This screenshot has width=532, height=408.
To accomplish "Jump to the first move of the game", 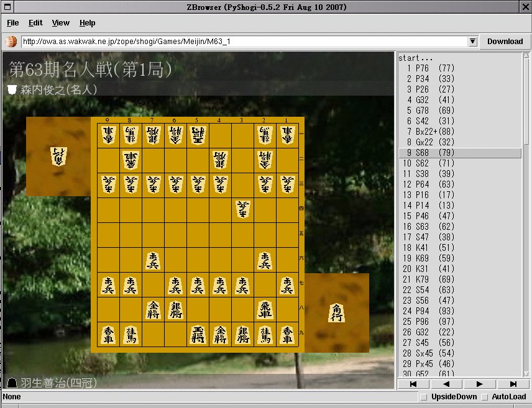I will (413, 384).
